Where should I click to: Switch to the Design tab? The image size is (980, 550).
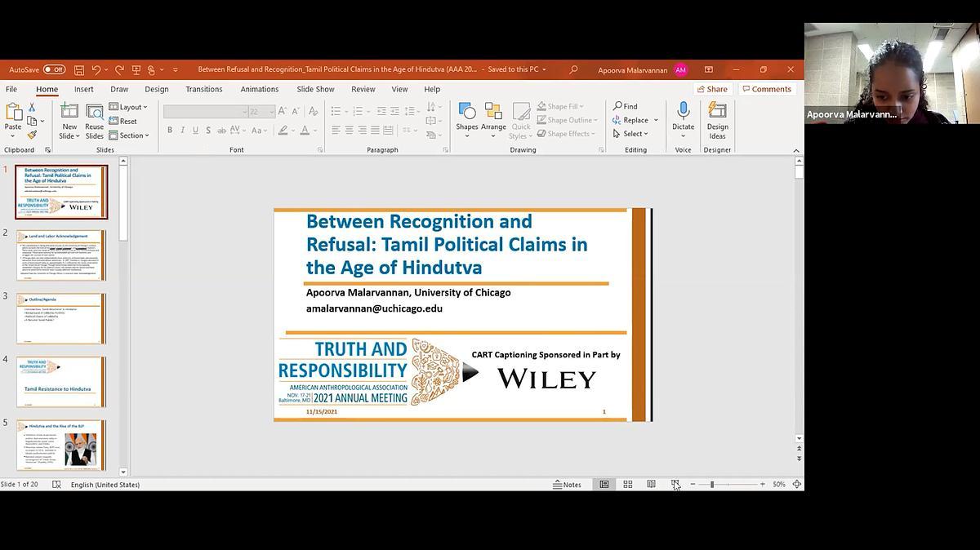click(x=157, y=89)
